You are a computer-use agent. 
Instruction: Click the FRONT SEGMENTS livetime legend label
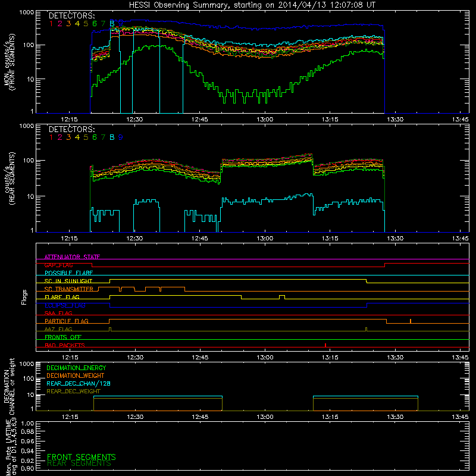coord(82,457)
